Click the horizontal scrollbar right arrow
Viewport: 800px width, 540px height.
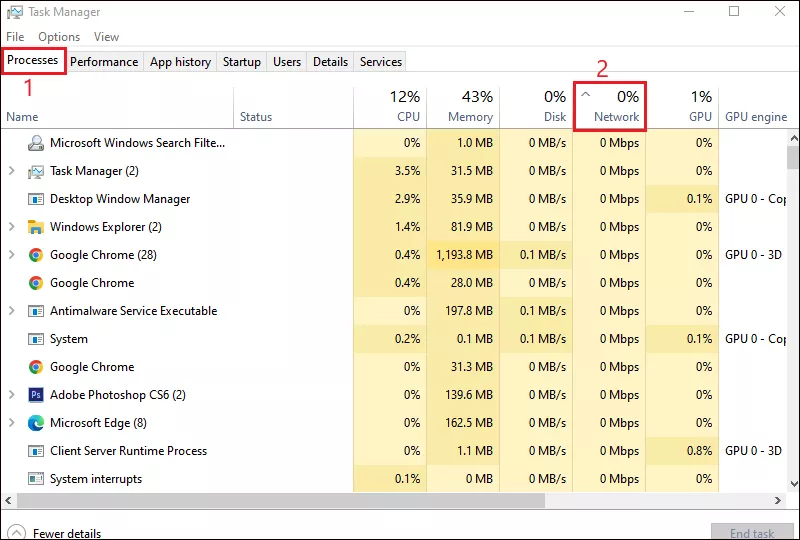coord(778,500)
